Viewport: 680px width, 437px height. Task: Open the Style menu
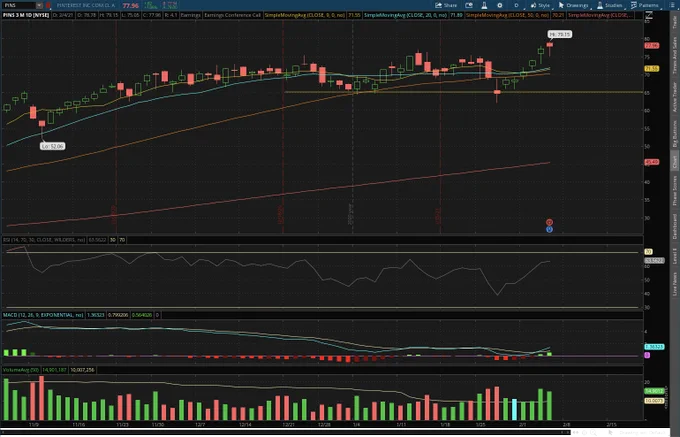540,5
